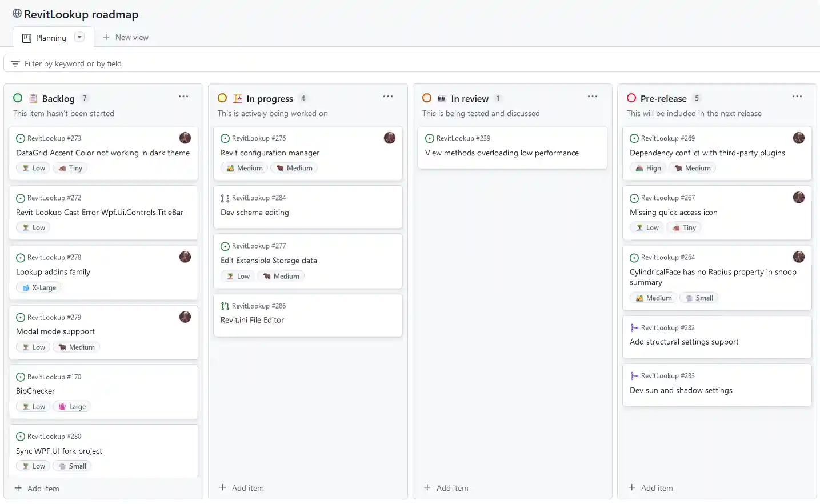Click the board layout icon on the Planning tab
Screen dimensions: 820x504
(x=26, y=37)
